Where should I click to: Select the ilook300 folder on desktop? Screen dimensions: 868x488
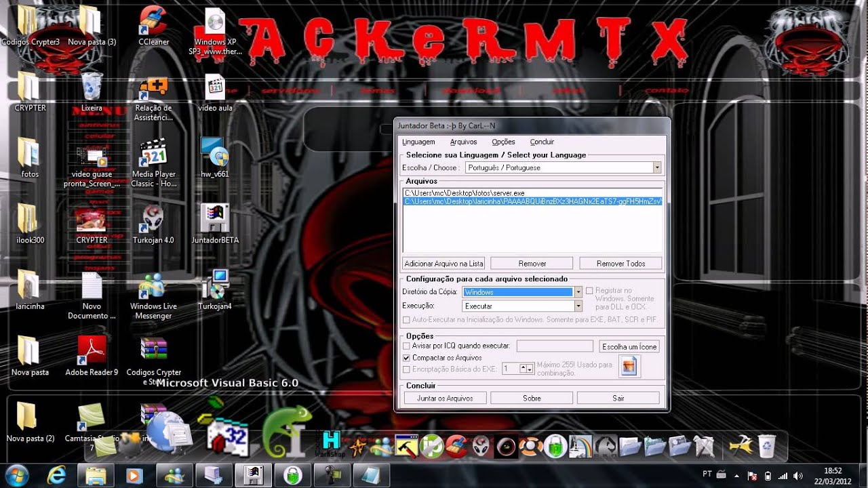[x=30, y=224]
